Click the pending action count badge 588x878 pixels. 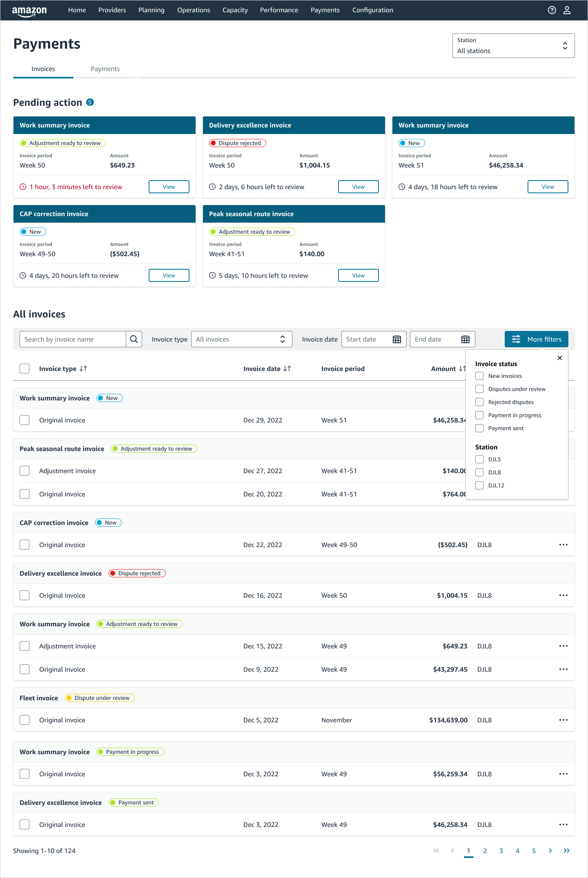pos(90,102)
